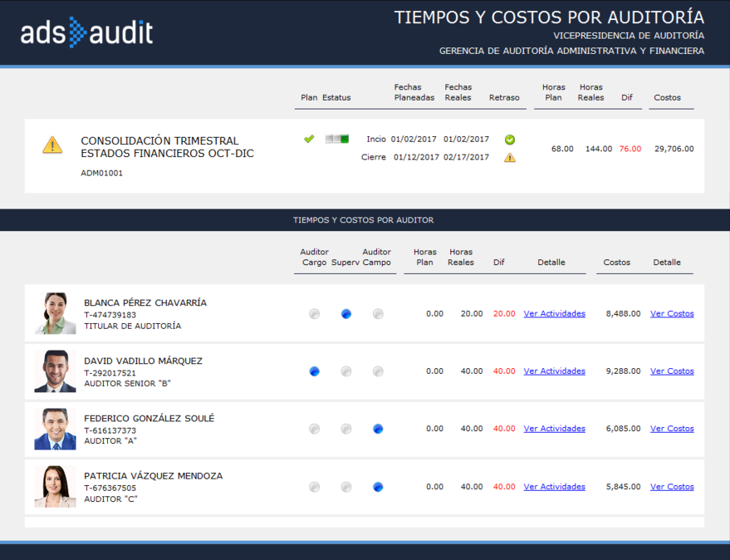The height and width of the screenshot is (560, 730).
Task: Toggle Auditor Campo for Patricia Vázquez Mendoza
Action: 378,488
